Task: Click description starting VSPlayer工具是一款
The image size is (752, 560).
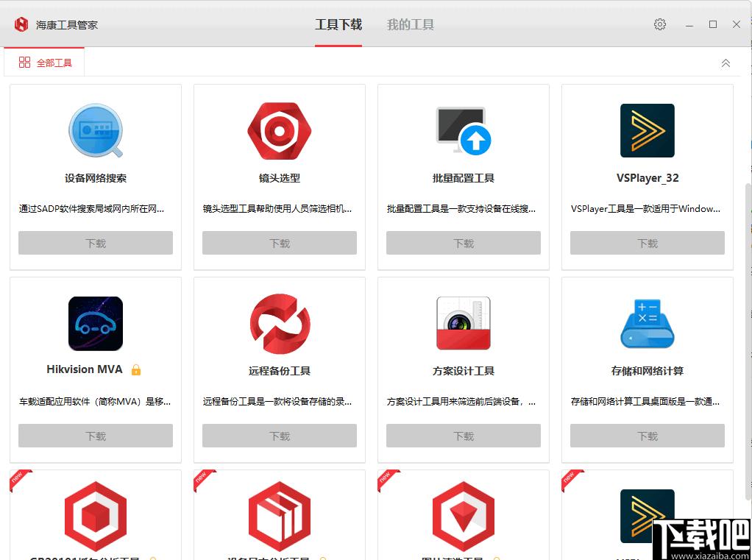Action: pos(645,208)
